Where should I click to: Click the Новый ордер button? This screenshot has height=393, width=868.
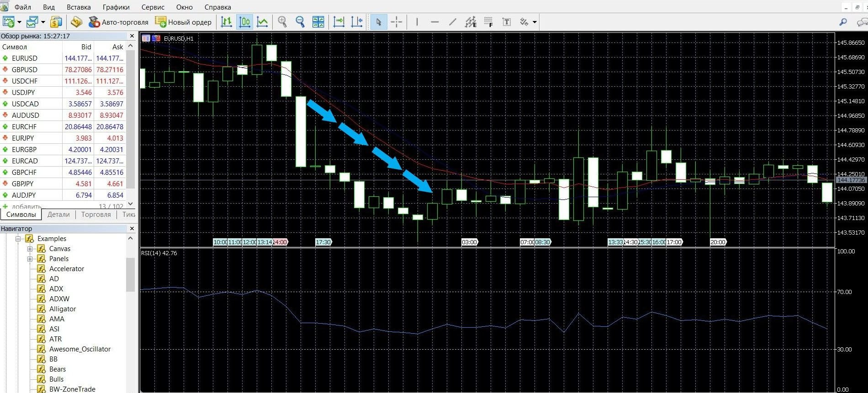(x=183, y=22)
